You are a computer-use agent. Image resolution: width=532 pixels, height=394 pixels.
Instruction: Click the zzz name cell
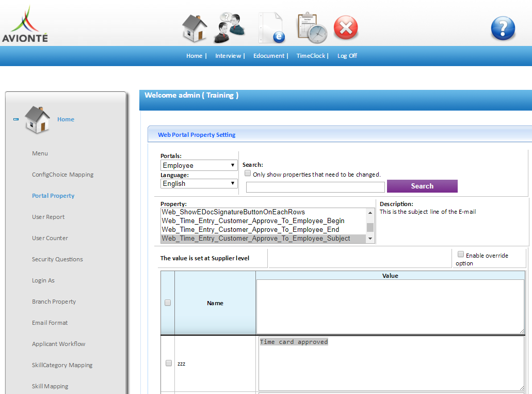215,364
